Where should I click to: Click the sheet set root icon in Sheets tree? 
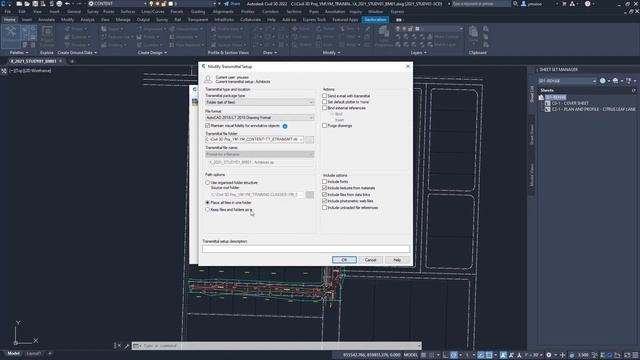click(541, 97)
